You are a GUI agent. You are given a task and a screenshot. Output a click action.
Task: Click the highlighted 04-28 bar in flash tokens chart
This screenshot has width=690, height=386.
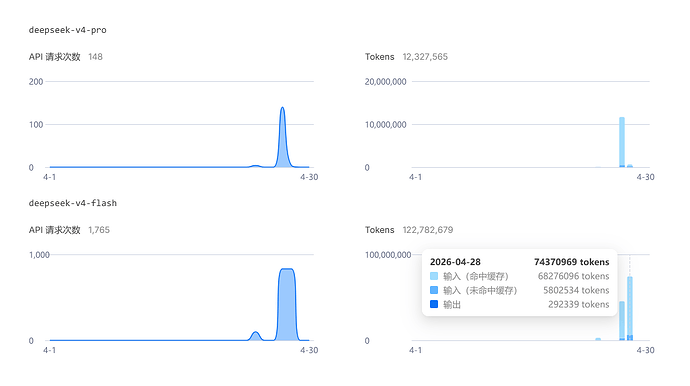630,308
